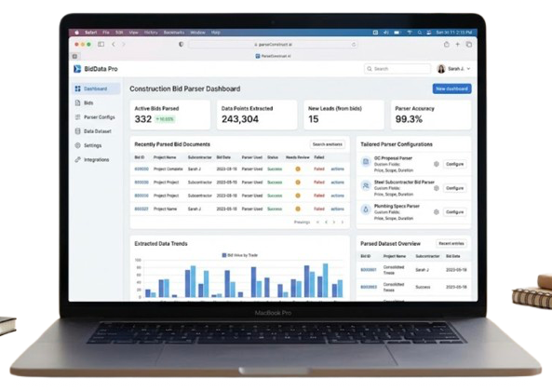552x392 pixels.
Task: Click the New Leads value 15
Action: click(314, 119)
